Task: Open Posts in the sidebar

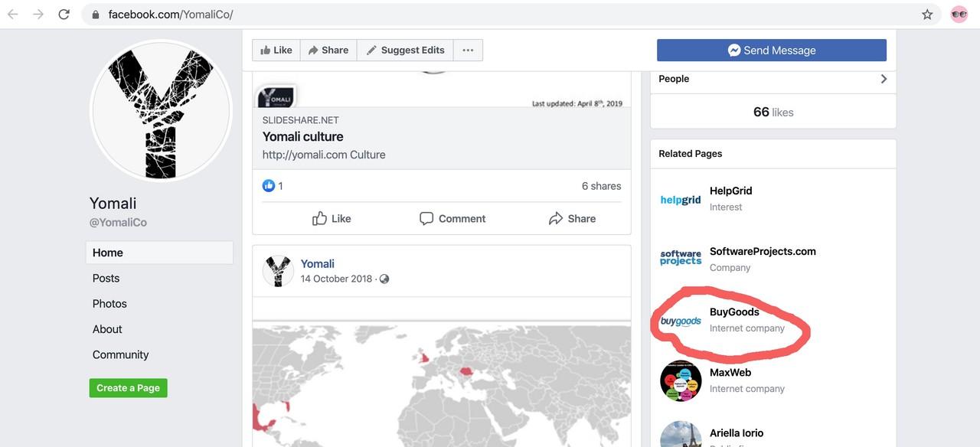Action: (x=106, y=278)
